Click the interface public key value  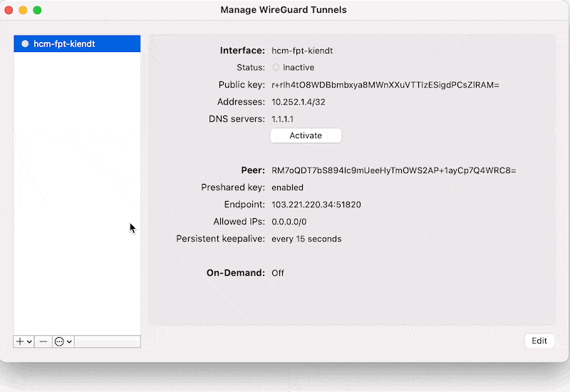(x=385, y=85)
